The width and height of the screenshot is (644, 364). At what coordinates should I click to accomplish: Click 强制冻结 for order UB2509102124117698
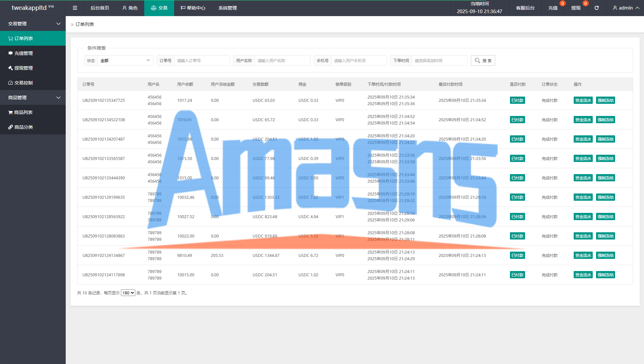pyautogui.click(x=605, y=275)
